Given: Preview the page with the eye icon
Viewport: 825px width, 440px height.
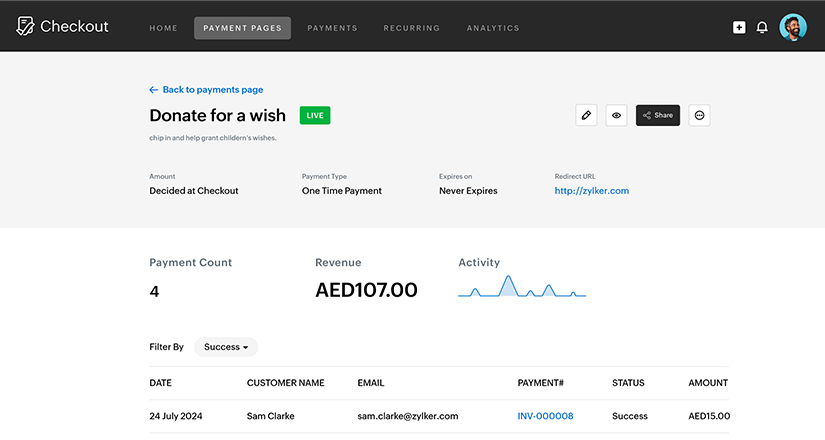Looking at the screenshot, I should point(617,115).
